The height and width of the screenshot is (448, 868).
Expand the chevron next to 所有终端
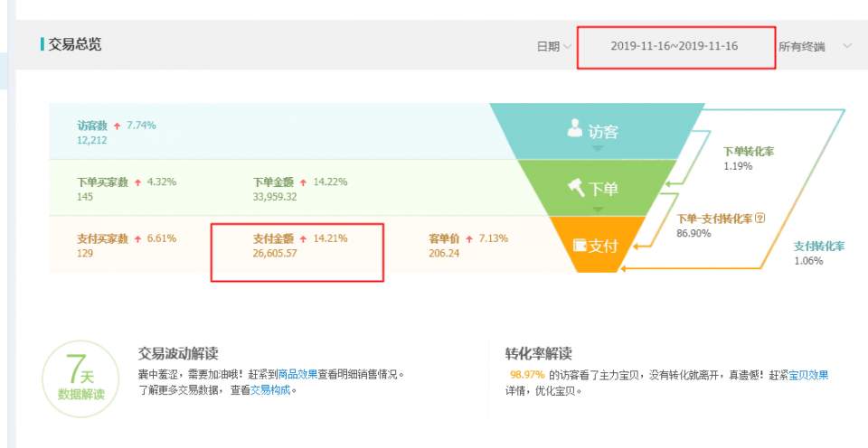pyautogui.click(x=847, y=46)
